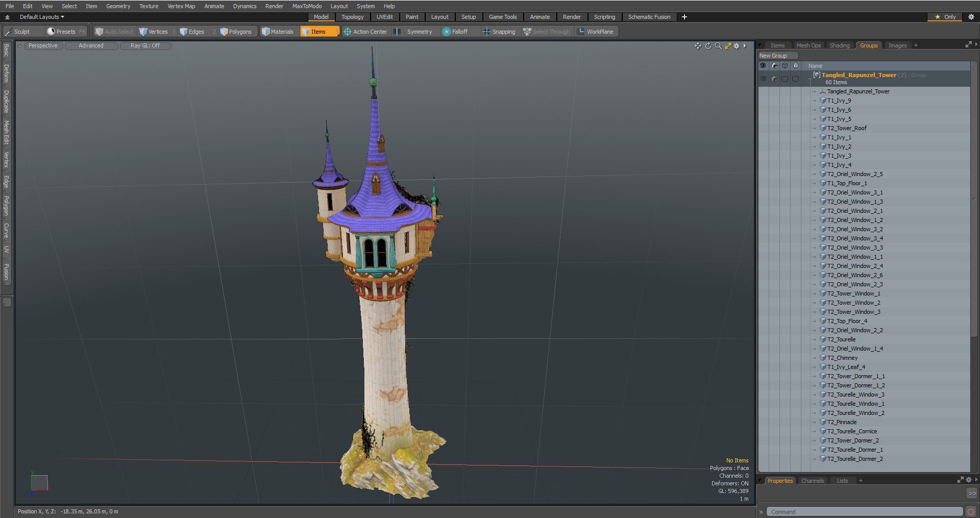The width and height of the screenshot is (980, 518).
Task: Open the MaxToModo menu
Action: pyautogui.click(x=307, y=6)
